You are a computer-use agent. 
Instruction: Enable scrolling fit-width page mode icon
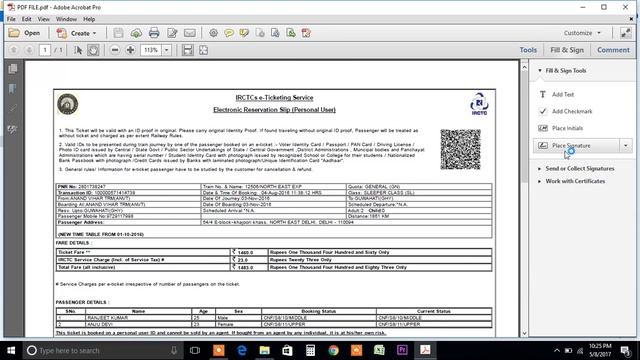[188, 50]
